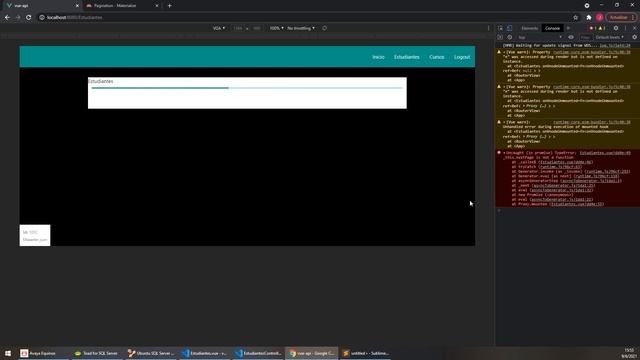640x360 pixels.
Task: Click the console Filter input
Action: coord(585,37)
